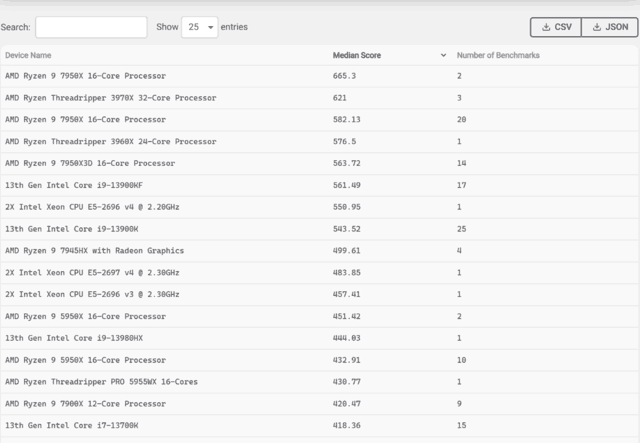Select the AMD Ryzen Threadripper 3970X 32-Core row
640x443 pixels.
pyautogui.click(x=110, y=98)
